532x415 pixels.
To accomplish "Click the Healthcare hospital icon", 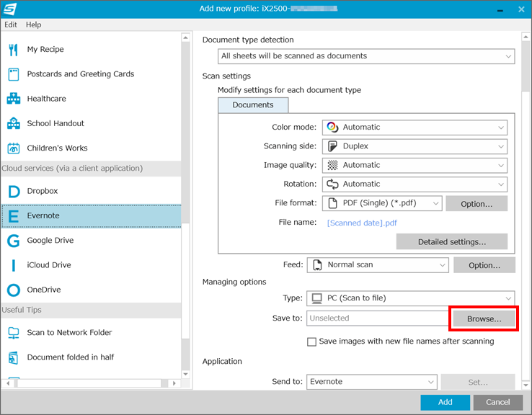I will click(14, 99).
